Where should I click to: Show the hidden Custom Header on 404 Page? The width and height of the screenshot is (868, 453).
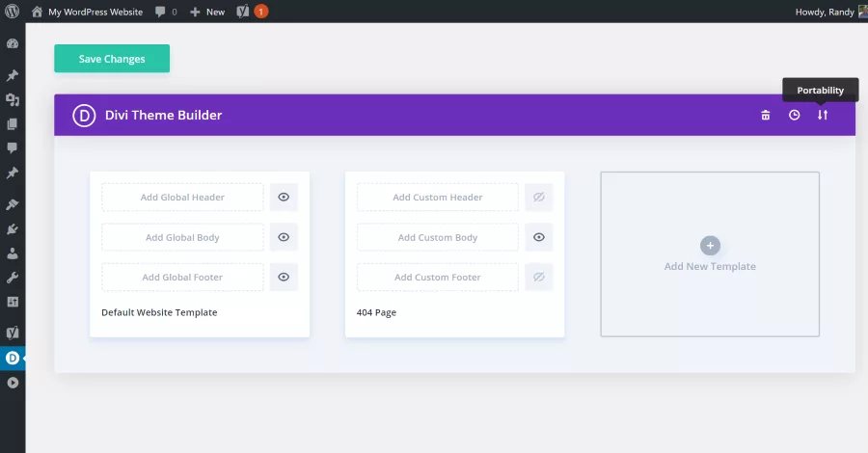pos(538,197)
